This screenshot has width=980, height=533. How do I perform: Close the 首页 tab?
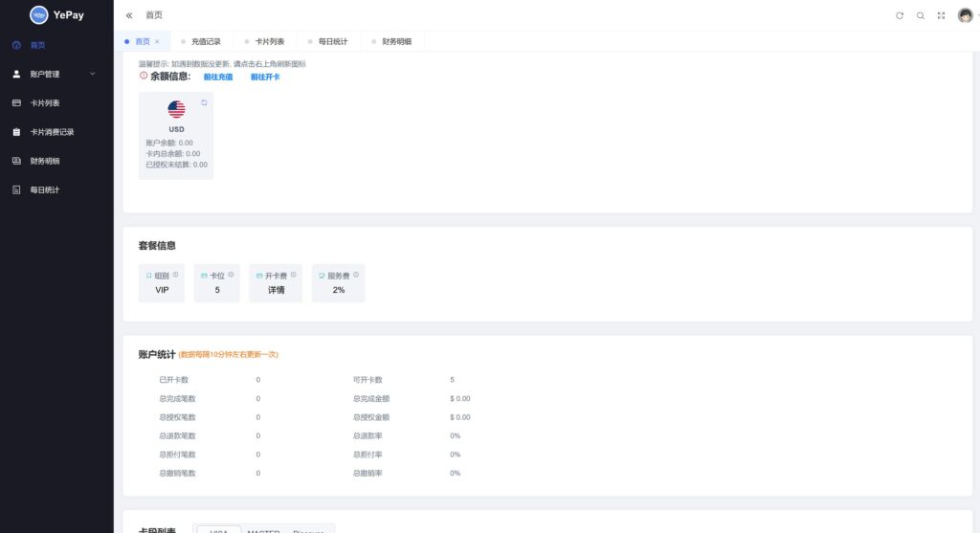[x=157, y=42]
